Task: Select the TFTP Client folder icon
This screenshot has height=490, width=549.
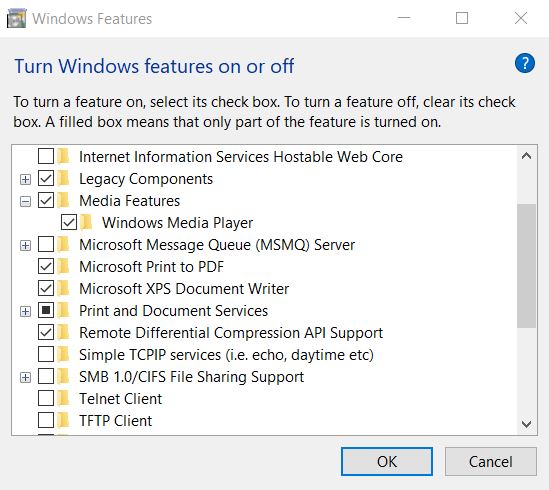Action: click(63, 420)
